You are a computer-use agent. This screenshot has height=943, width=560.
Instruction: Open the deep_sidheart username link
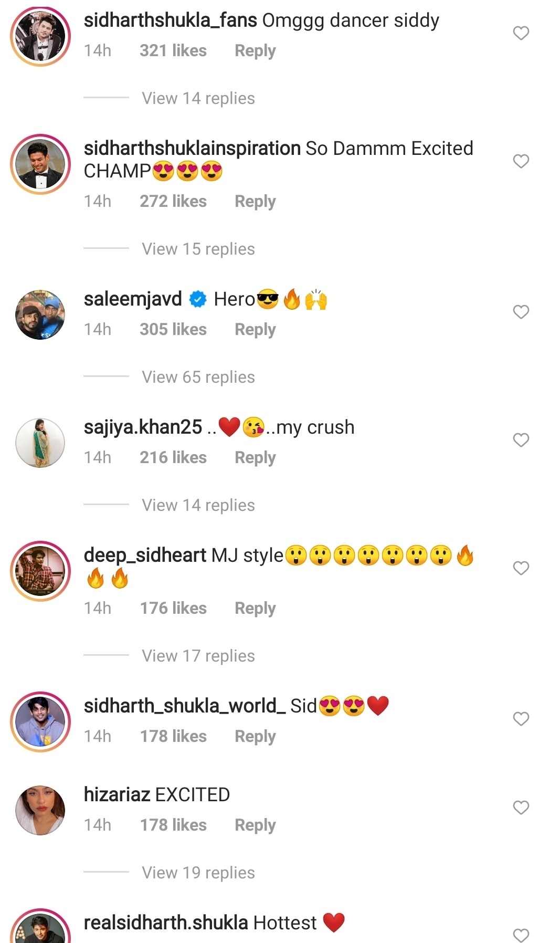145,555
